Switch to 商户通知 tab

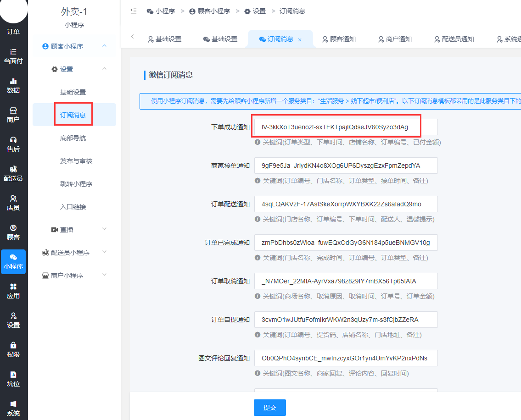(395, 39)
